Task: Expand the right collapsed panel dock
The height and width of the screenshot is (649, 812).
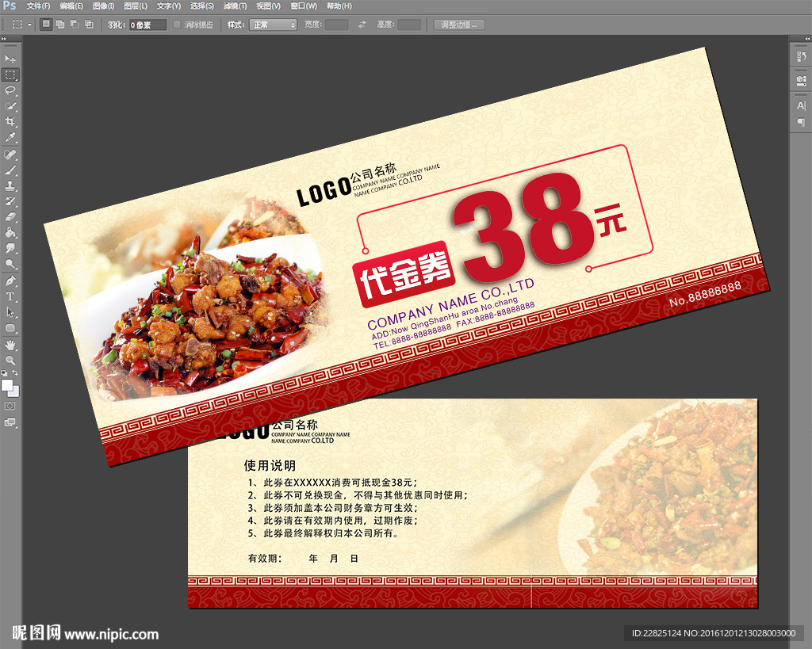Action: [806, 39]
